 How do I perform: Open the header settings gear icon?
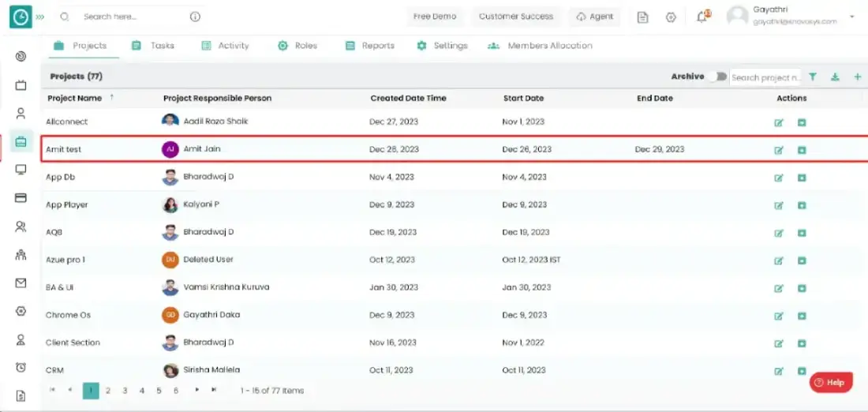(x=671, y=17)
